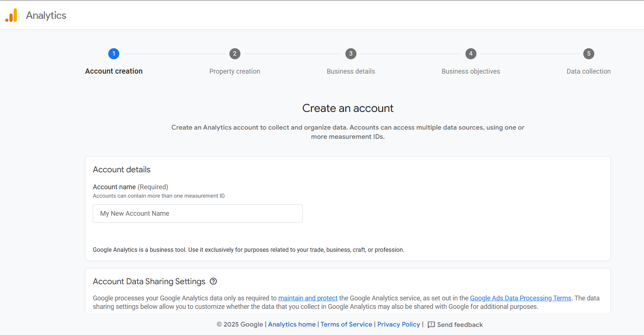Screen dimensions: 644x335
Task: Jump to the step 4 numbered circle
Action: click(x=471, y=54)
